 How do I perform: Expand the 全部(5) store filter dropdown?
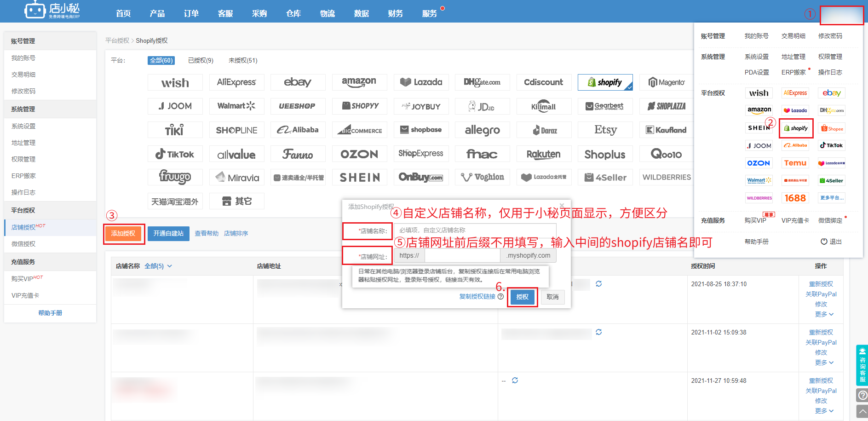[158, 266]
